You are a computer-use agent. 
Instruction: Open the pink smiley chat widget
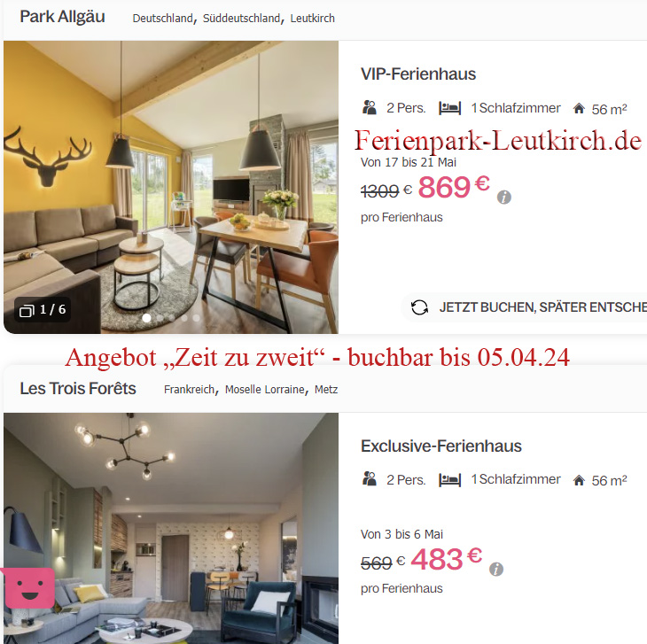click(28, 588)
